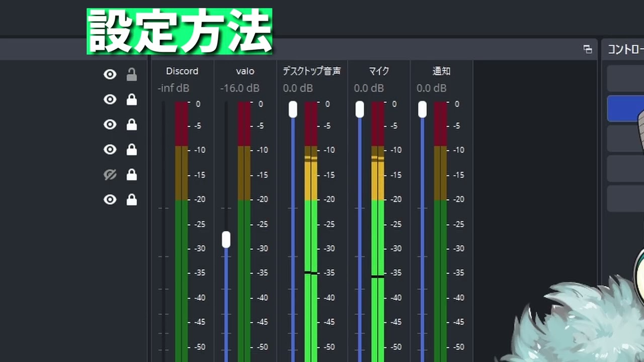Click the デスクトップ音声 volume fader handle
The width and height of the screenshot is (644, 362).
coord(293,109)
